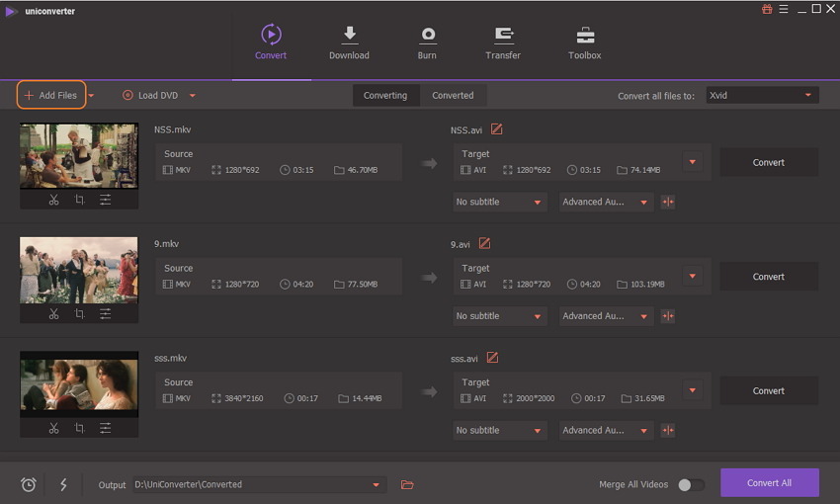Screen dimensions: 840x504
Task: Open the Toolbox section
Action: pos(584,42)
